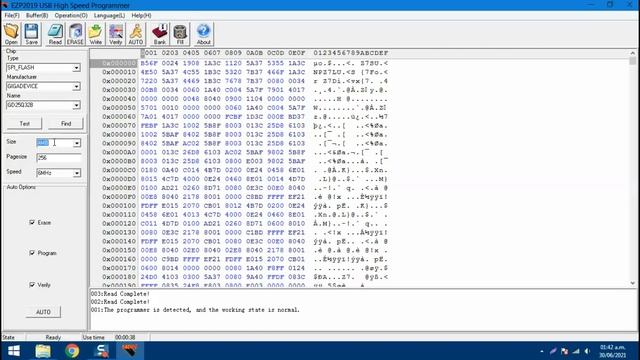Open the Operation(O) menu
The height and width of the screenshot is (360, 640).
pos(71,16)
